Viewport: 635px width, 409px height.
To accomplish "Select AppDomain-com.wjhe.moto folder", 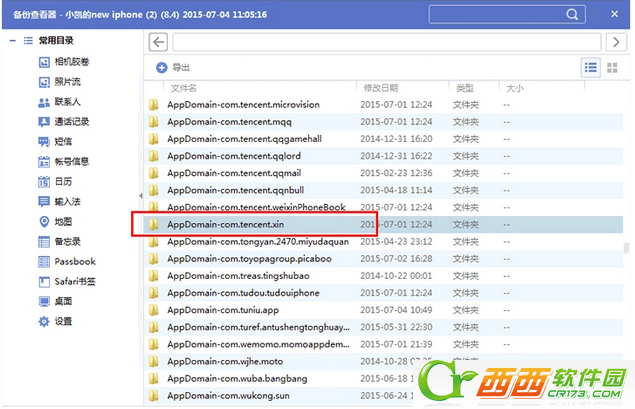I will pos(383,361).
